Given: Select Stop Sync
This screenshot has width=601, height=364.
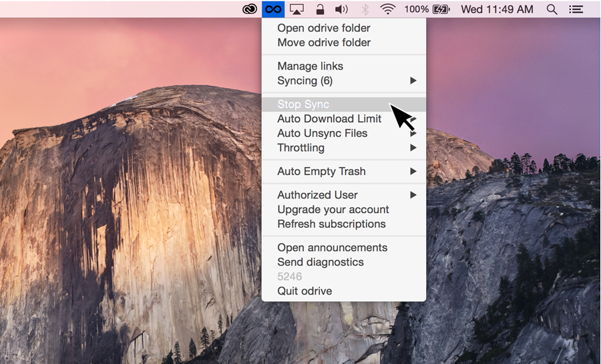Looking at the screenshot, I should click(344, 104).
